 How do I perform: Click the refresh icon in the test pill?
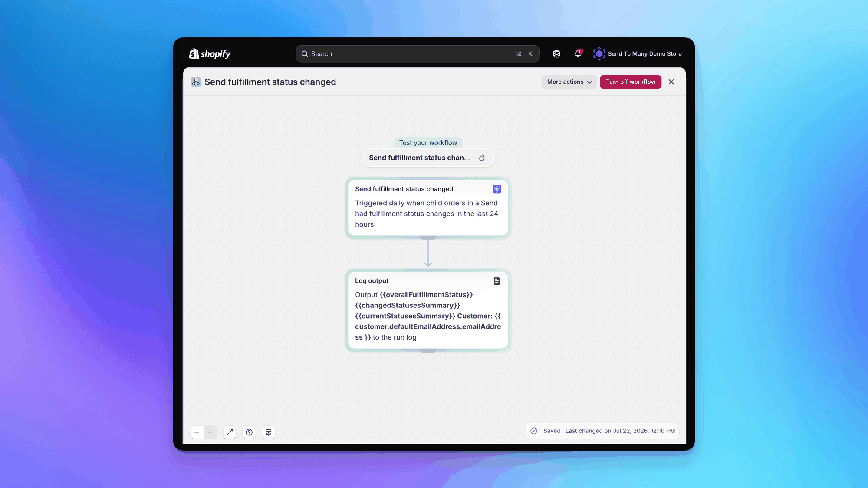[482, 158]
